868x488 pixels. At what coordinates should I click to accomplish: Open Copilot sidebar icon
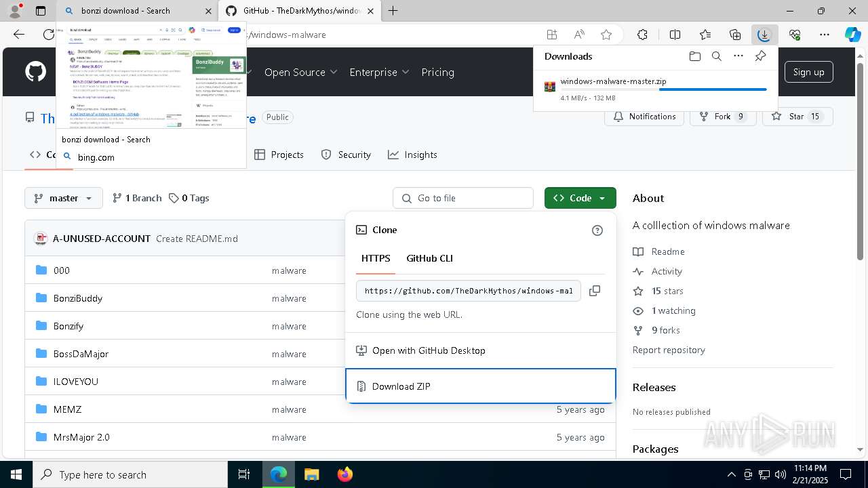[x=853, y=35]
